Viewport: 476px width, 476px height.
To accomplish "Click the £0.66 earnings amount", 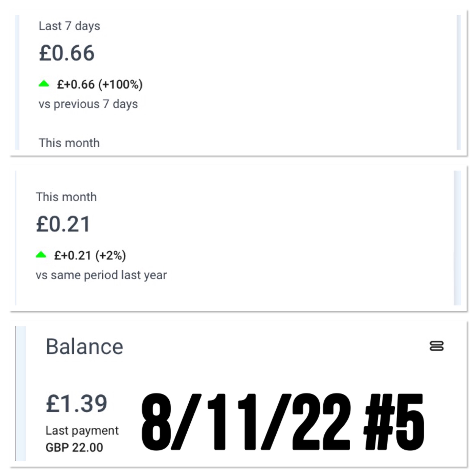I will tap(67, 53).
